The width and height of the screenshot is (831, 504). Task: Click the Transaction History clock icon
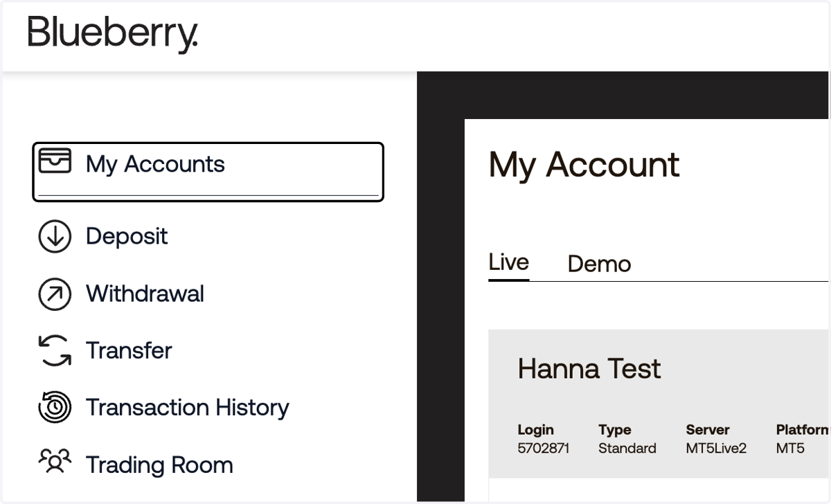tap(55, 408)
